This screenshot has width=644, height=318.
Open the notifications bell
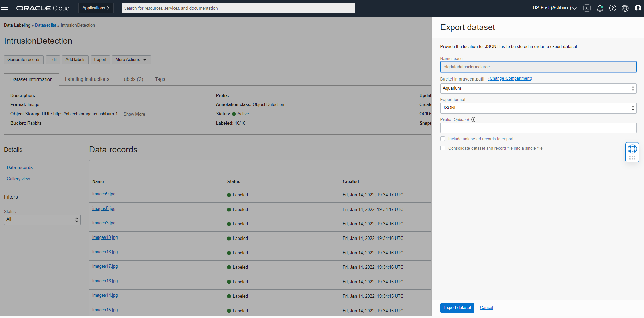point(600,8)
